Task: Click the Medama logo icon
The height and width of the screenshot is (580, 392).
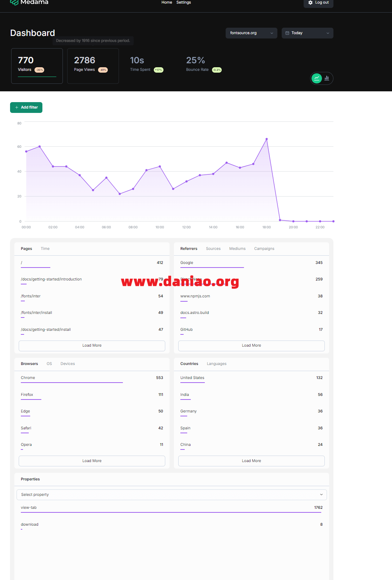Action: click(14, 3)
